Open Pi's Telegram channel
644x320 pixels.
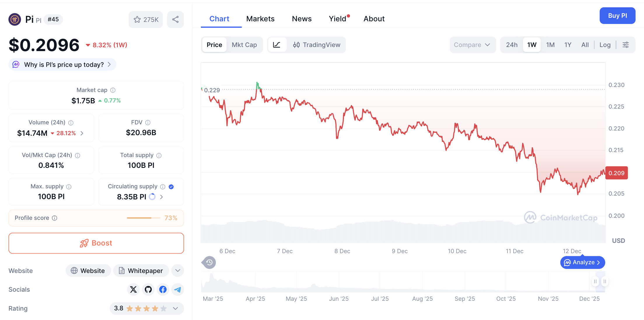(x=177, y=289)
